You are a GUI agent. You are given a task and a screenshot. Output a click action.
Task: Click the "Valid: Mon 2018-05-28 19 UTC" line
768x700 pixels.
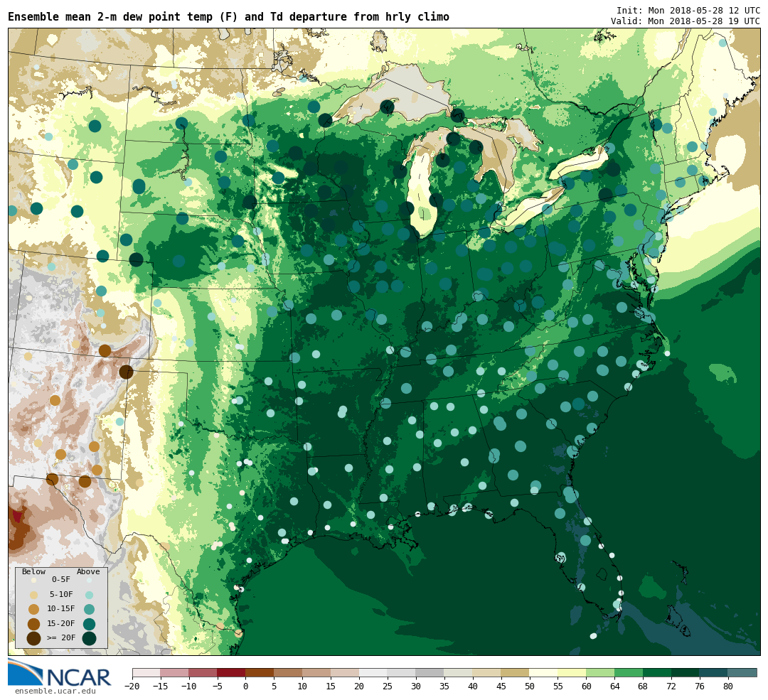tap(686, 21)
